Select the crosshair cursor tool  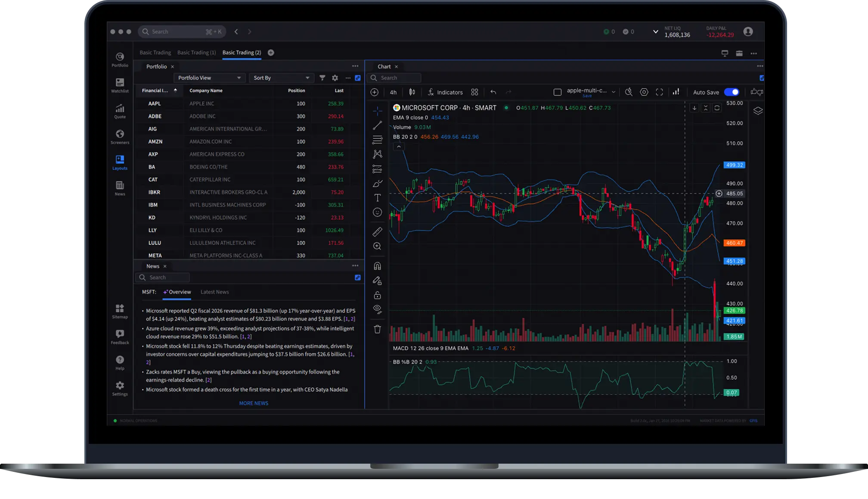tap(378, 111)
